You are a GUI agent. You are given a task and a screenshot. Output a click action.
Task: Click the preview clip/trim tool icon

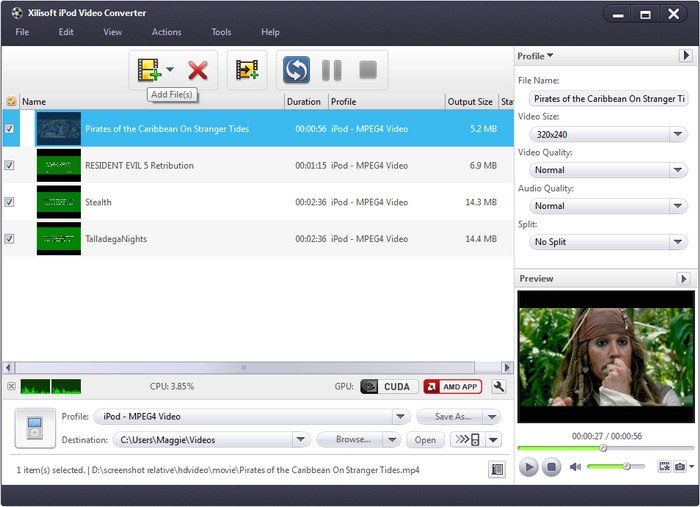point(664,466)
